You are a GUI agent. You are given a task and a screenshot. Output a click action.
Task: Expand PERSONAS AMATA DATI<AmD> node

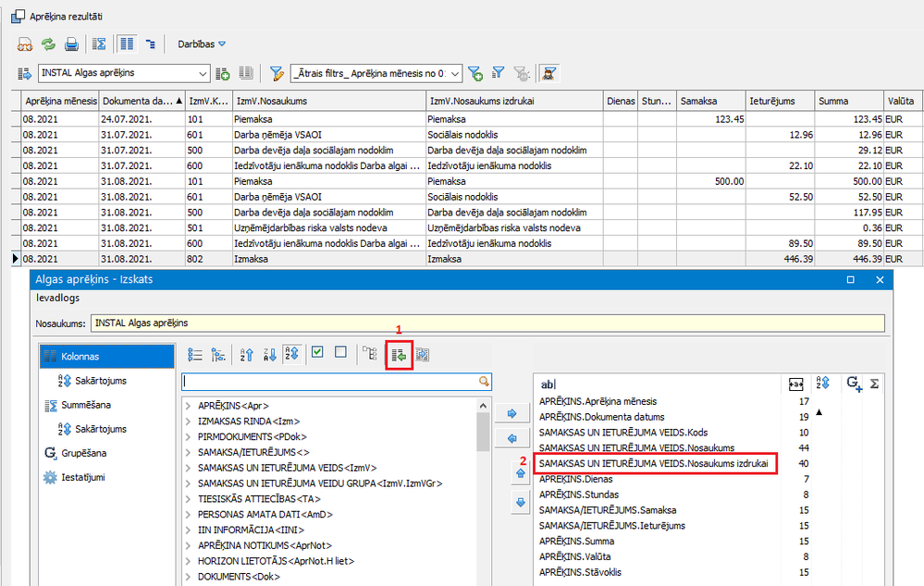coord(188,515)
